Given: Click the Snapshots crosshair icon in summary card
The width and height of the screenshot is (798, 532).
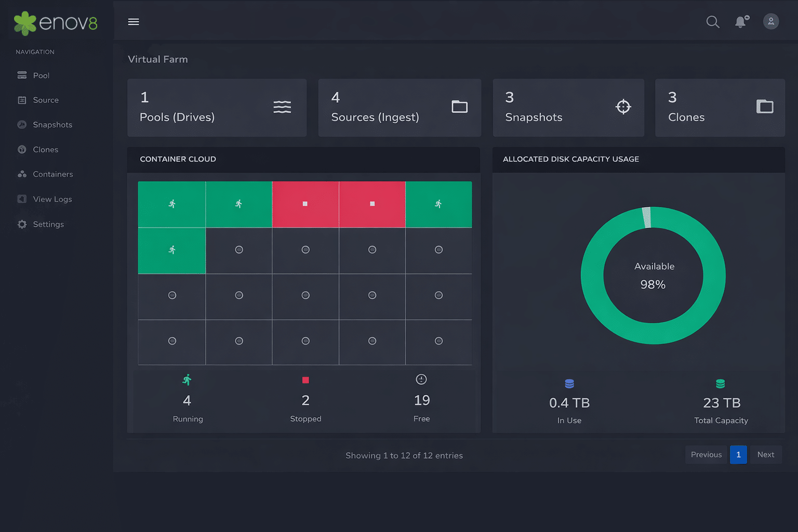Looking at the screenshot, I should point(623,107).
